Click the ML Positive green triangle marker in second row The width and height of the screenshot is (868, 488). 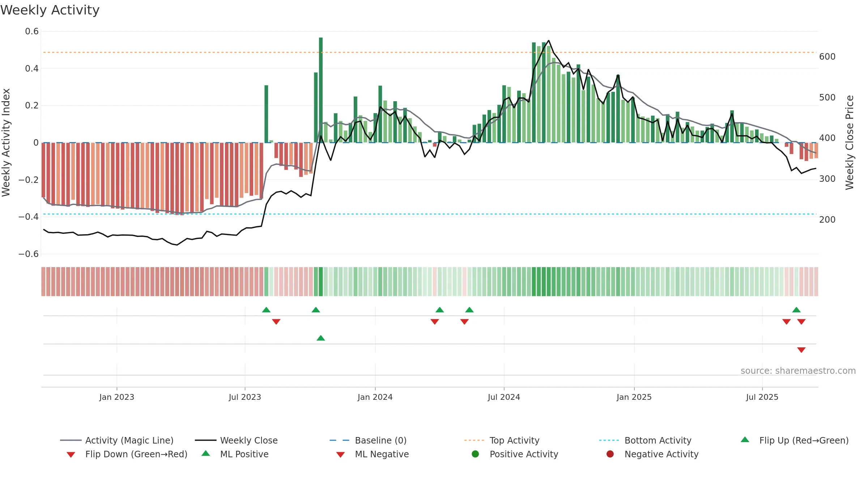point(321,338)
